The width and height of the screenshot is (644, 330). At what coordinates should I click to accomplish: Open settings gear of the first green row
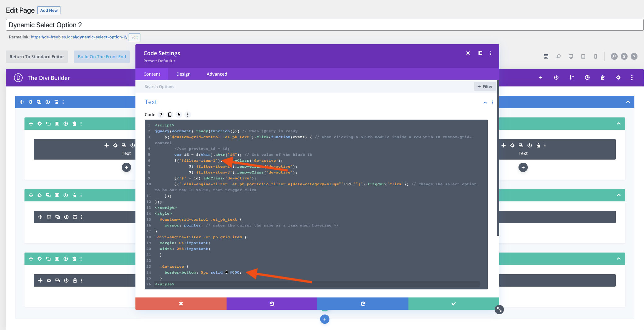pyautogui.click(x=40, y=124)
